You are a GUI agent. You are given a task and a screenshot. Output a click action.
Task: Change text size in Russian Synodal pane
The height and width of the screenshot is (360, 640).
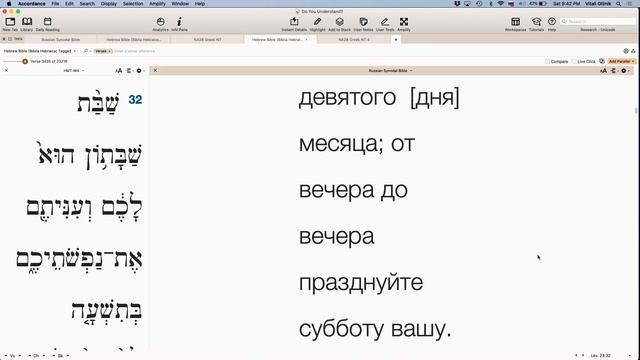pyautogui.click(x=603, y=71)
